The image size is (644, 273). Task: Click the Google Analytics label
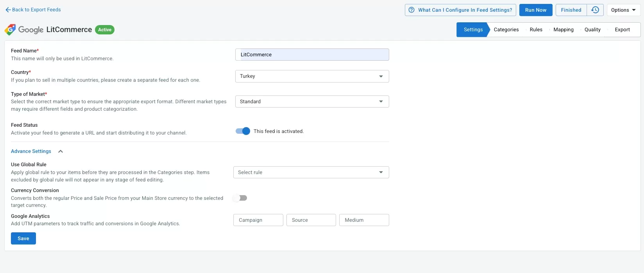[x=30, y=216]
